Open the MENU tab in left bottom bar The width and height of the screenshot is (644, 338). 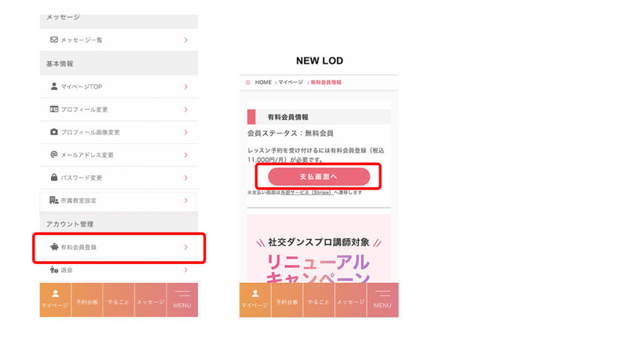pyautogui.click(x=182, y=300)
